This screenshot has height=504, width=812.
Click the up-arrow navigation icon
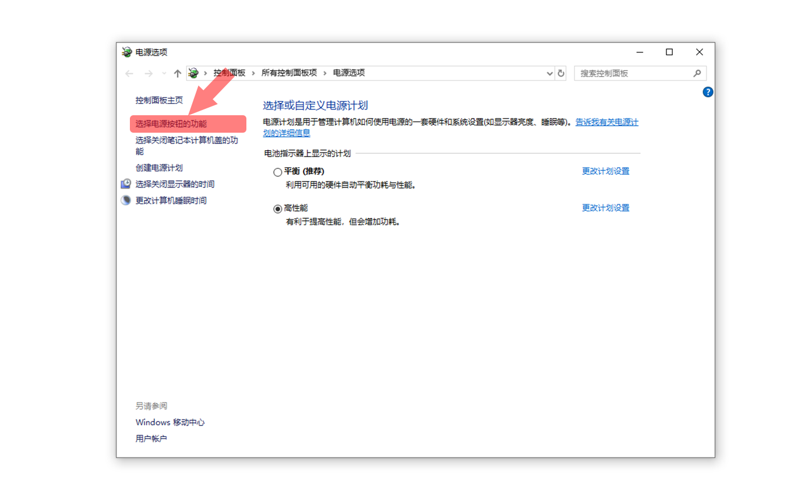(x=178, y=73)
